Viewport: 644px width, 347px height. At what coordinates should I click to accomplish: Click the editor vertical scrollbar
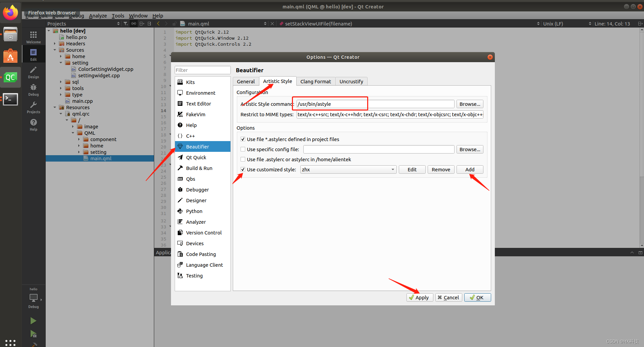(x=642, y=138)
